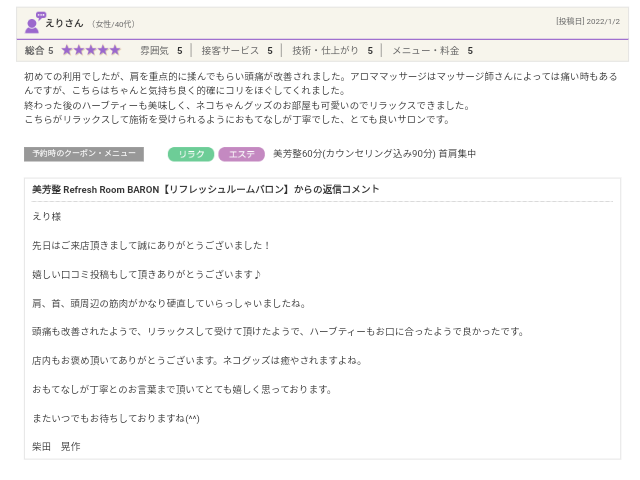The width and height of the screenshot is (640, 480).
Task: Click the 柴田 晃作 signature
Action: 56,446
